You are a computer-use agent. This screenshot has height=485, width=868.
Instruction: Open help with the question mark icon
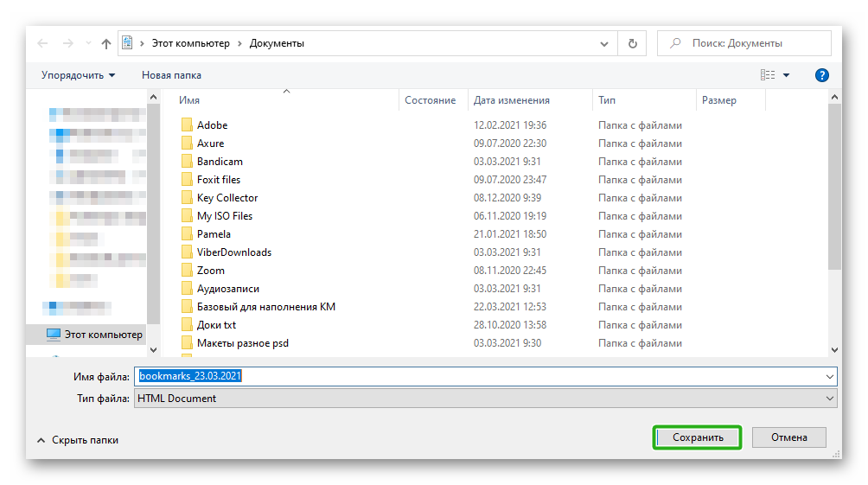(x=822, y=75)
